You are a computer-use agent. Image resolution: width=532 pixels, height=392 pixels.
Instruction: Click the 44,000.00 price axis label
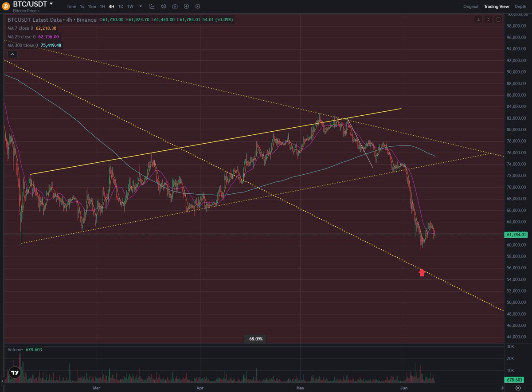tap(517, 337)
